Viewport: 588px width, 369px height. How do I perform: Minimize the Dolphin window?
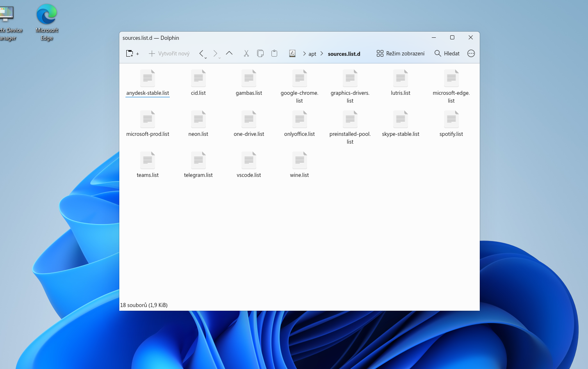tap(434, 37)
